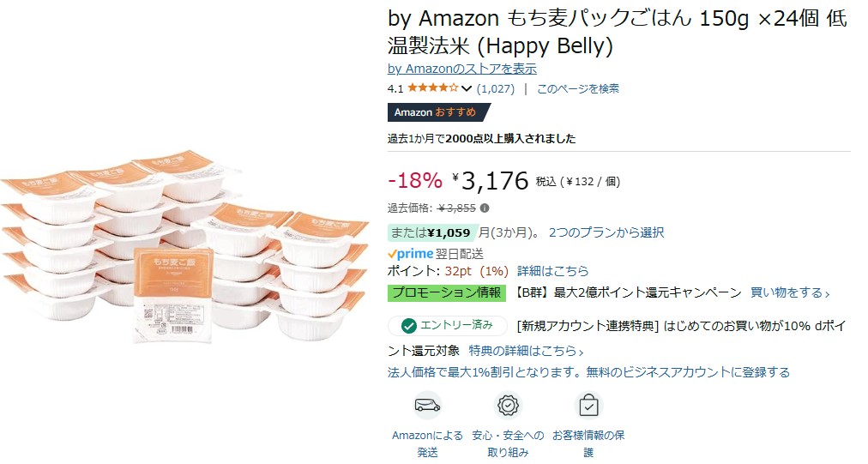868x464 pixels.
Task: Click the prime logo
Action: pos(410,254)
